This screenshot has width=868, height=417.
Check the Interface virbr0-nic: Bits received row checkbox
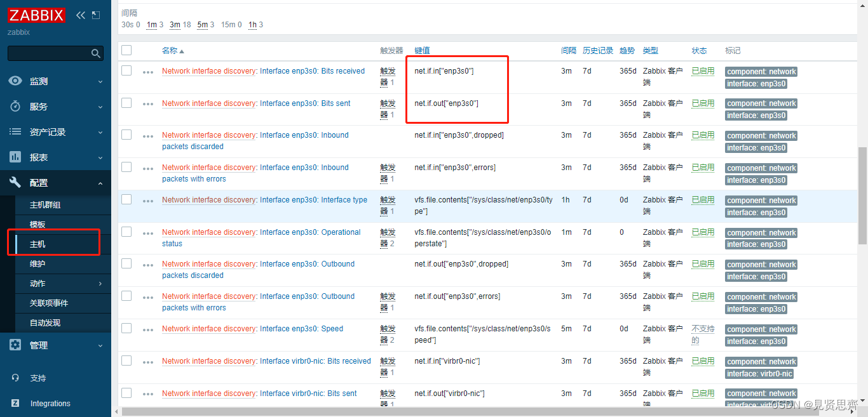pyautogui.click(x=126, y=360)
